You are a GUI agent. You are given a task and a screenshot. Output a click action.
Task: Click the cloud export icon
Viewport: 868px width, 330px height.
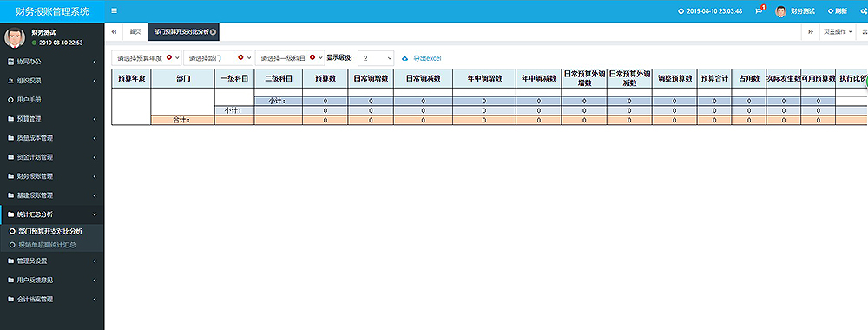404,58
